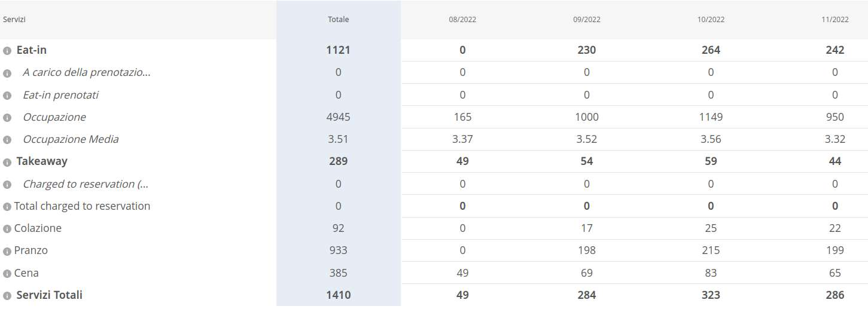868x309 pixels.
Task: Click info icon beside Colazione
Action: pos(7,229)
